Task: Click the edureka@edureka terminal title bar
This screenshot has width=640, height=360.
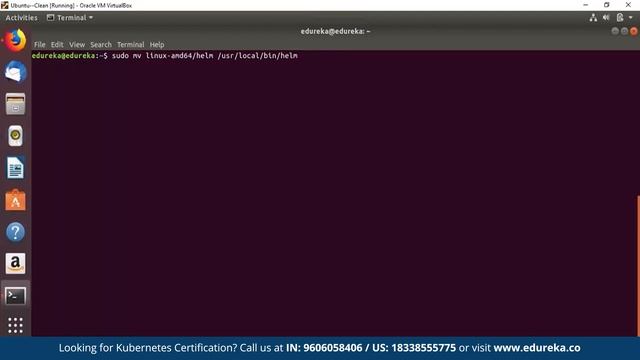Action: point(335,31)
